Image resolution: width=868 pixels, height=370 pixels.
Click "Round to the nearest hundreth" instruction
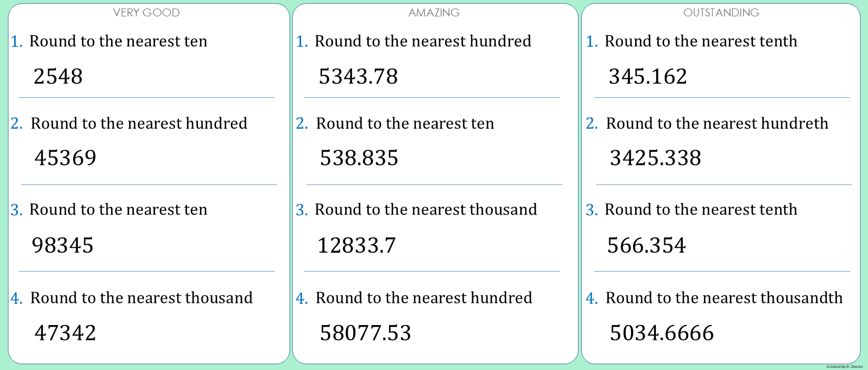717,124
